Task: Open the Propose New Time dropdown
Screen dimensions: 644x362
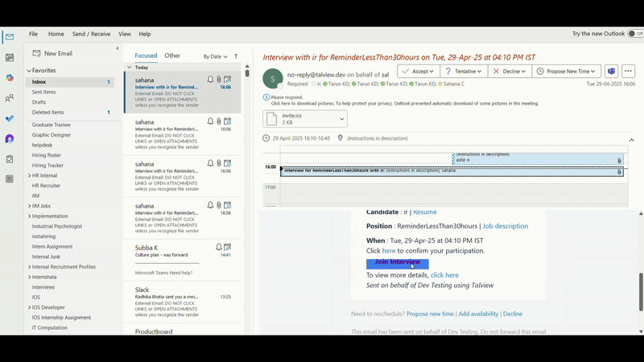Action: pos(567,71)
